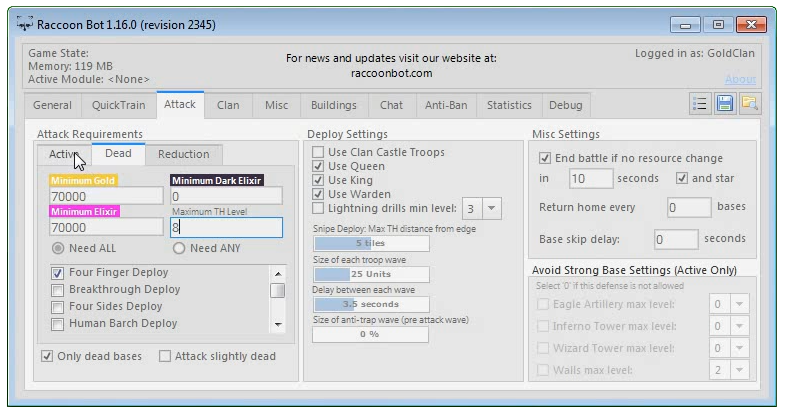Check Inferno Tower max level checkbox
Image resolution: width=785 pixels, height=419 pixels.
(543, 326)
